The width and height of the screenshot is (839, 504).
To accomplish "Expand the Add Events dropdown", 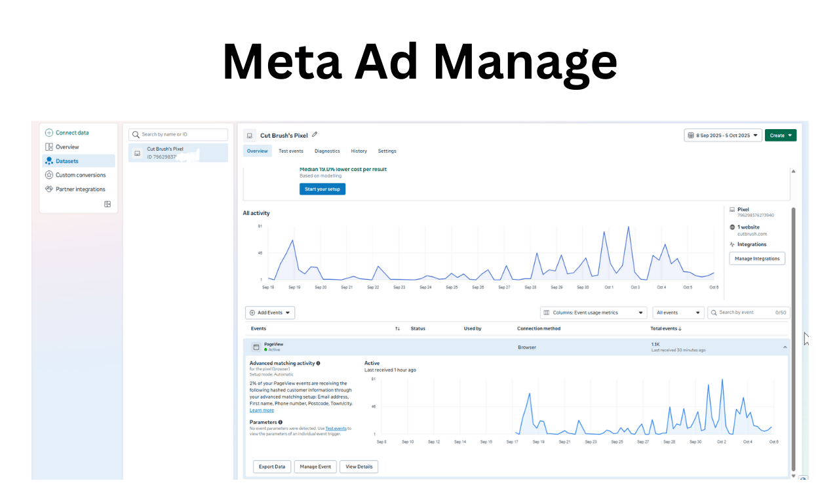I will coord(270,313).
